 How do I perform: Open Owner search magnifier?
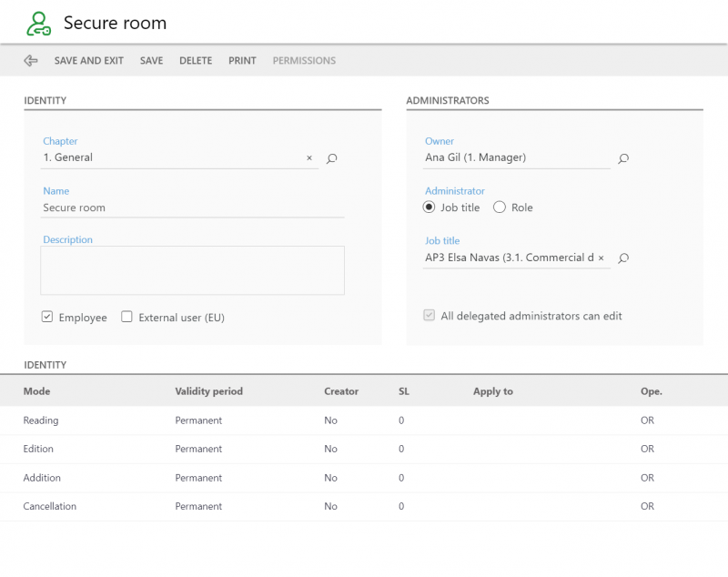click(x=623, y=158)
